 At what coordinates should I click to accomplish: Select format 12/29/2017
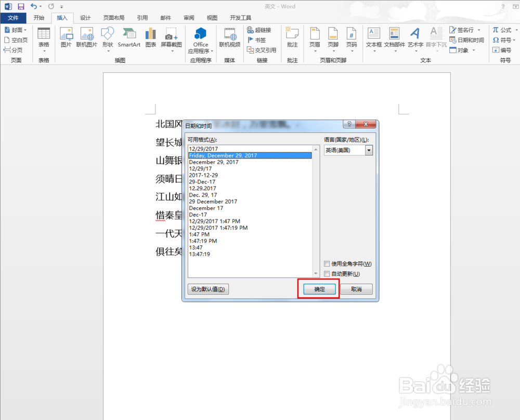coord(250,149)
